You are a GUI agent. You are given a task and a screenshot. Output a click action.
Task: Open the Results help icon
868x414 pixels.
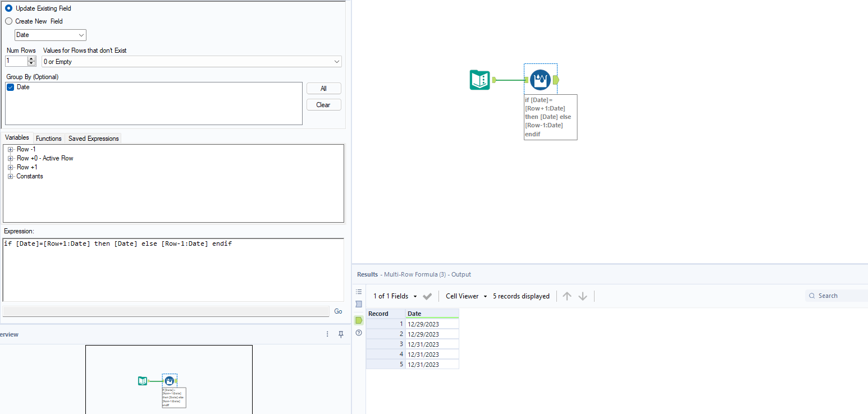359,333
